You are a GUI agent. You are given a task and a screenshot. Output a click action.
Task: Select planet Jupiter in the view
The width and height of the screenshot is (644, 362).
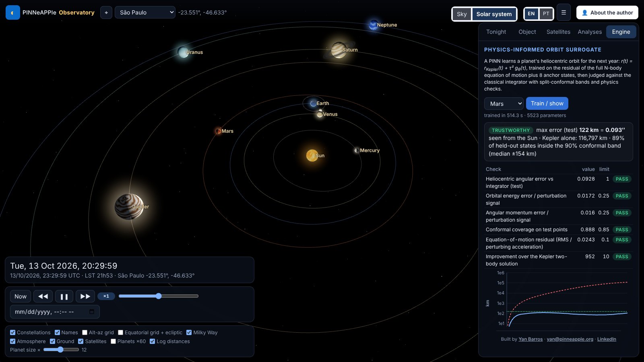click(129, 207)
